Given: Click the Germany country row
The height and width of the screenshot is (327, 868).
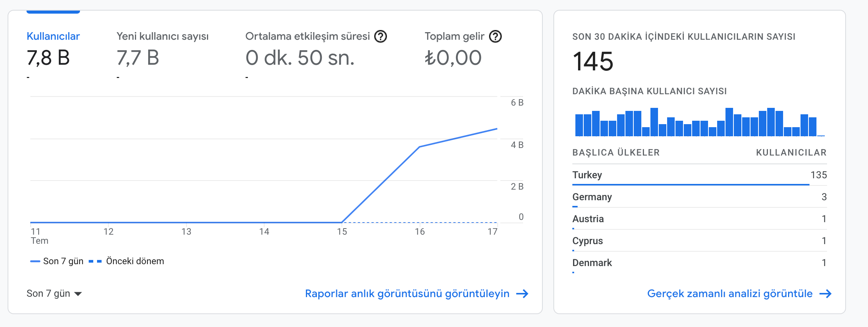Looking at the screenshot, I should (x=699, y=197).
